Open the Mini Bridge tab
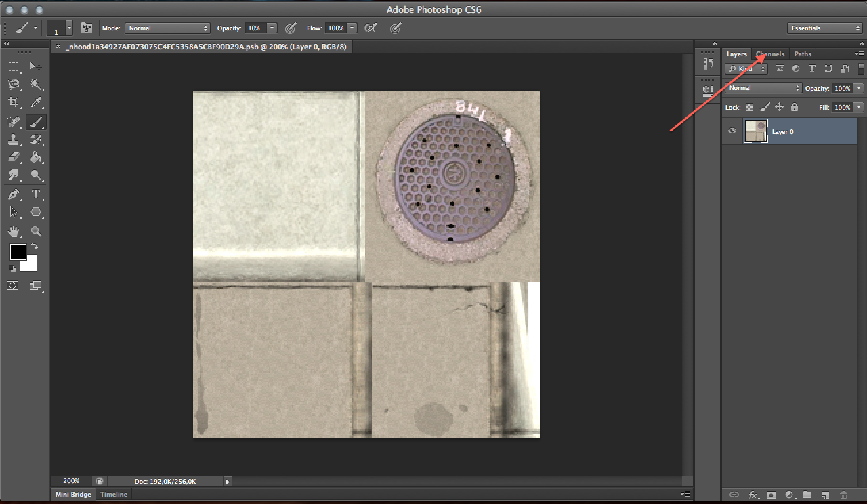This screenshot has height=504, width=867. point(72,495)
